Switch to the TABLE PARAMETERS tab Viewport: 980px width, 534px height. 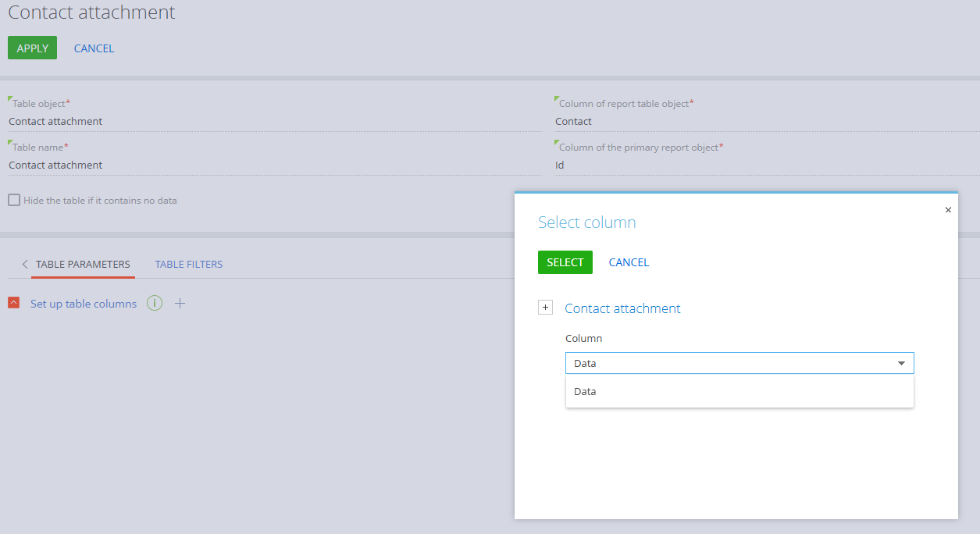(83, 265)
